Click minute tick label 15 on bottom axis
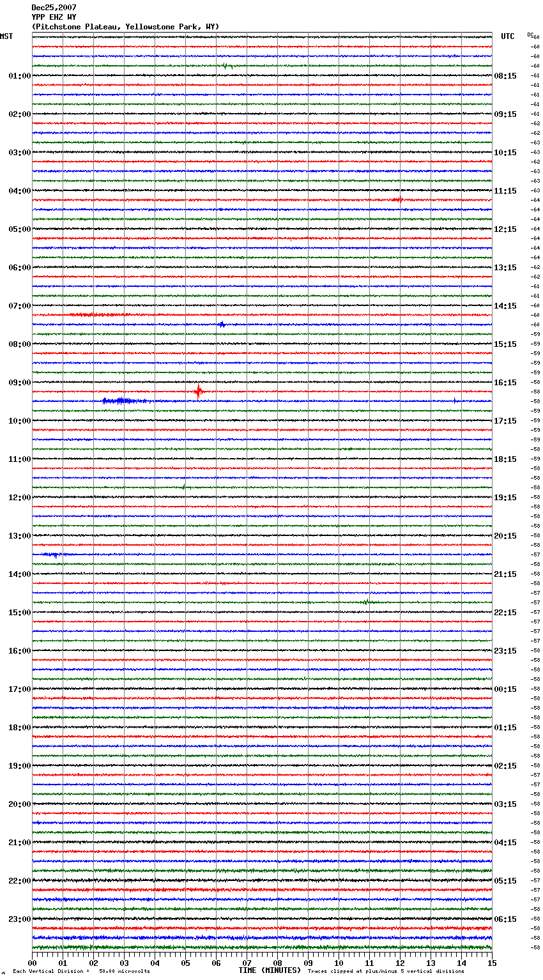The width and height of the screenshot is (543, 980). 492,963
